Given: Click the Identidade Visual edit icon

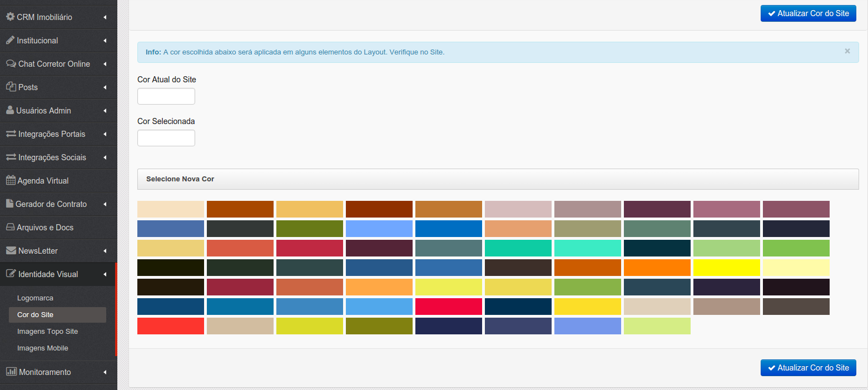Looking at the screenshot, I should (11, 274).
